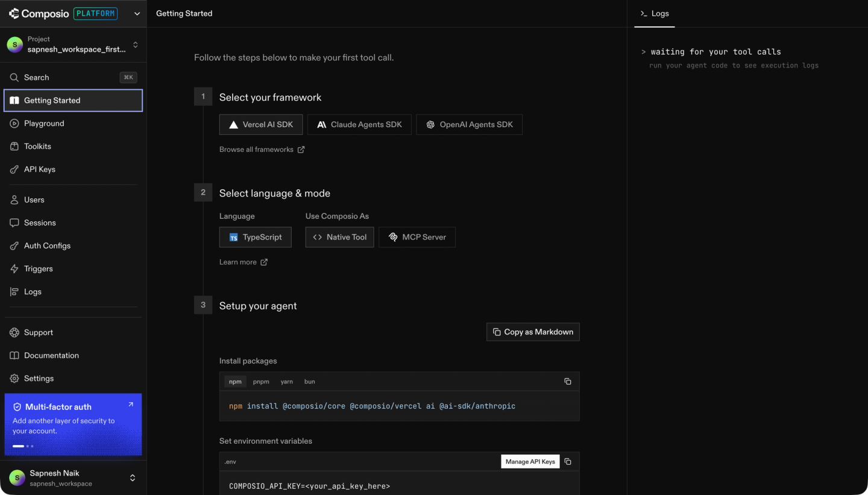The image size is (868, 495).
Task: Click the 'Install packages' label
Action: tap(248, 361)
